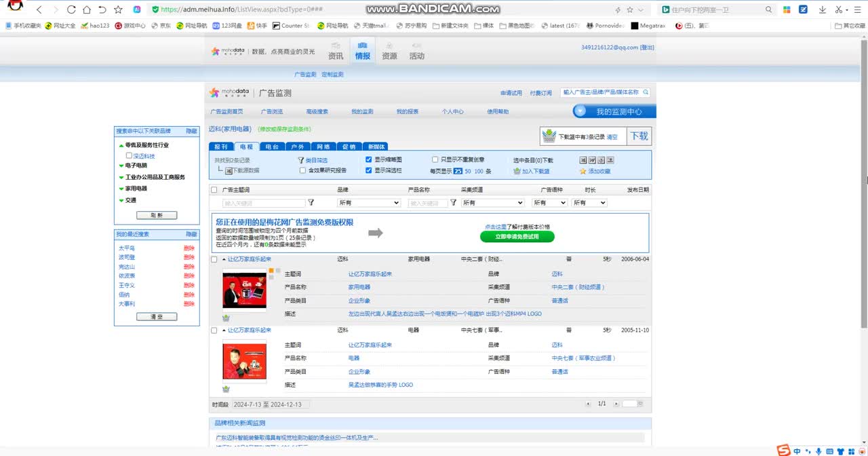Toggle the 深迈科技 checkbox in the brand list

pyautogui.click(x=129, y=155)
